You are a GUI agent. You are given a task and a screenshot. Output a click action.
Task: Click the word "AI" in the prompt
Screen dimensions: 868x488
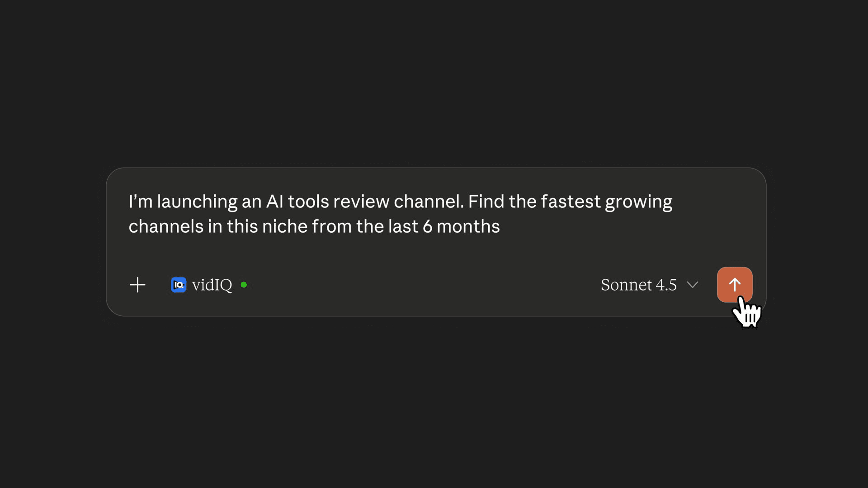[x=274, y=202]
